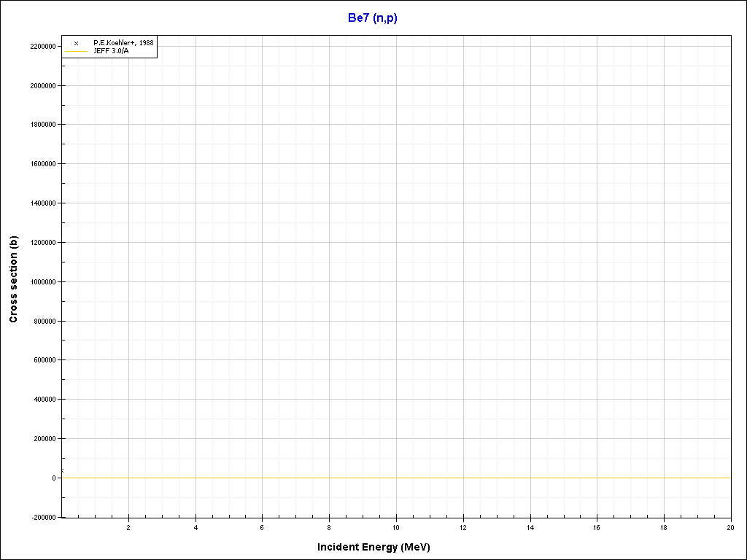Click the 0 tick label on the y-axis

tap(54, 478)
